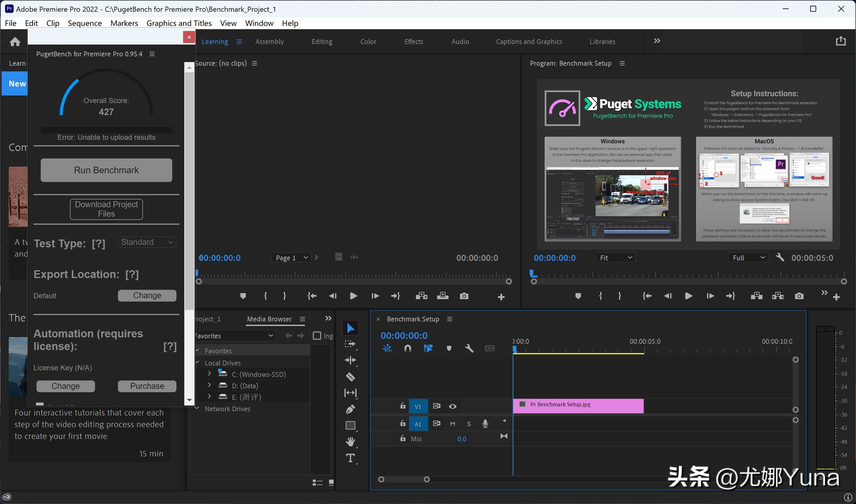The image size is (856, 504).
Task: Click the Home icon
Action: (x=15, y=42)
